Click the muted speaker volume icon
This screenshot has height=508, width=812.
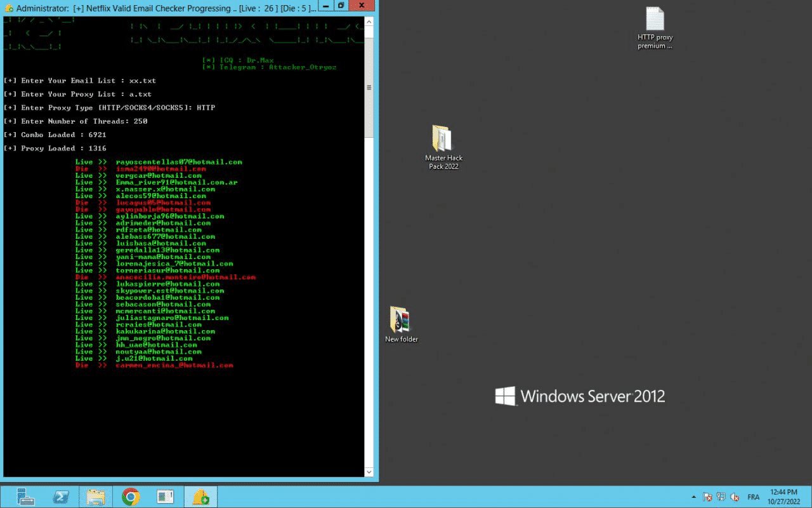pyautogui.click(x=735, y=497)
